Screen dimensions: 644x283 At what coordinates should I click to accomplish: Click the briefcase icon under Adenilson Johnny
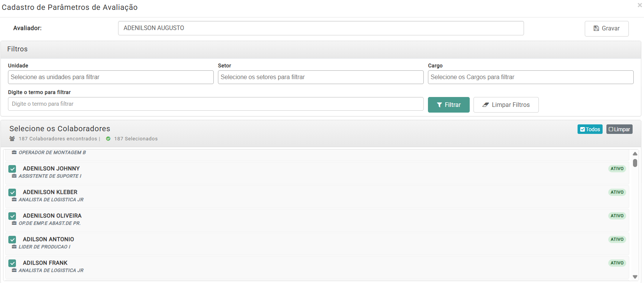(x=14, y=176)
